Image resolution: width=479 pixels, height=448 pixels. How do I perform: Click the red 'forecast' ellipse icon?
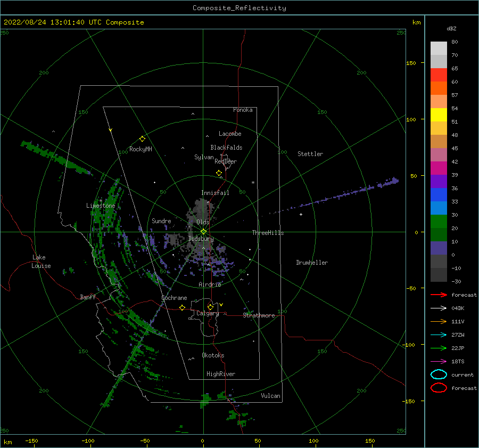pyautogui.click(x=439, y=388)
